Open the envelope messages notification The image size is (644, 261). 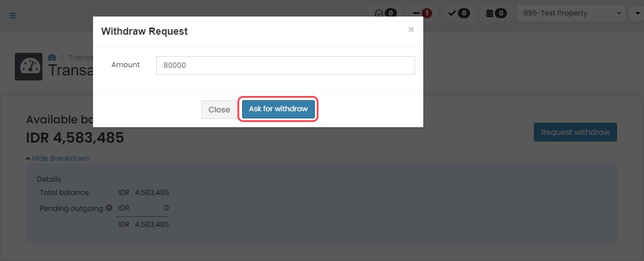[385, 13]
